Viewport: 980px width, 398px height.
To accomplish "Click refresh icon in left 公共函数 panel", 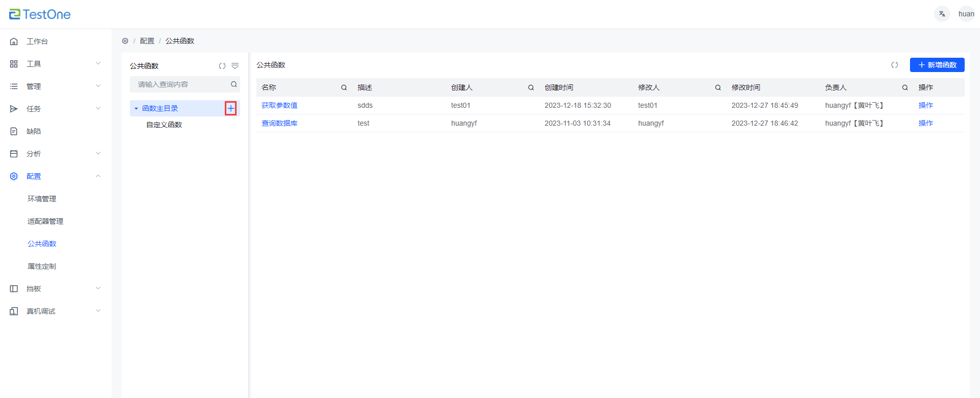I will 222,66.
